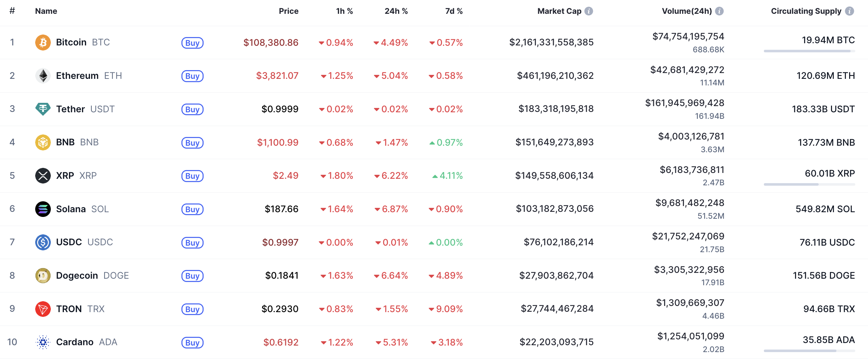Image resolution: width=868 pixels, height=359 pixels.
Task: Click Buy next to Cardano
Action: [192, 343]
